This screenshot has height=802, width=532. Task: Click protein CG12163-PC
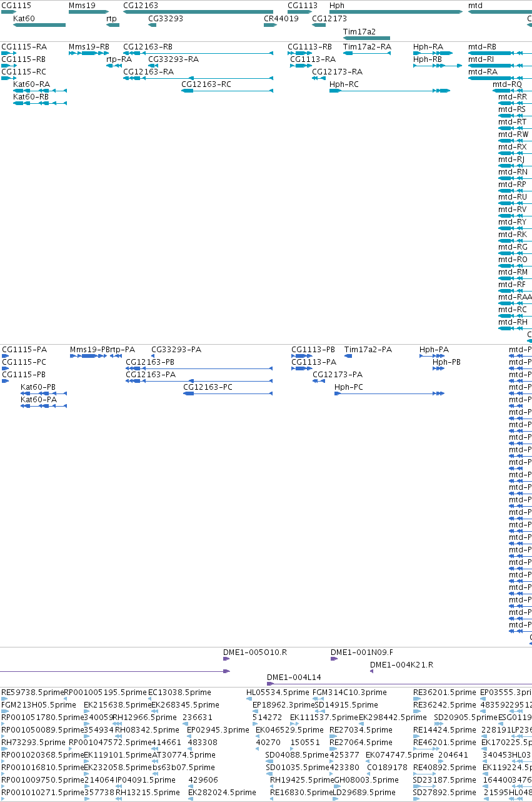pyautogui.click(x=208, y=387)
